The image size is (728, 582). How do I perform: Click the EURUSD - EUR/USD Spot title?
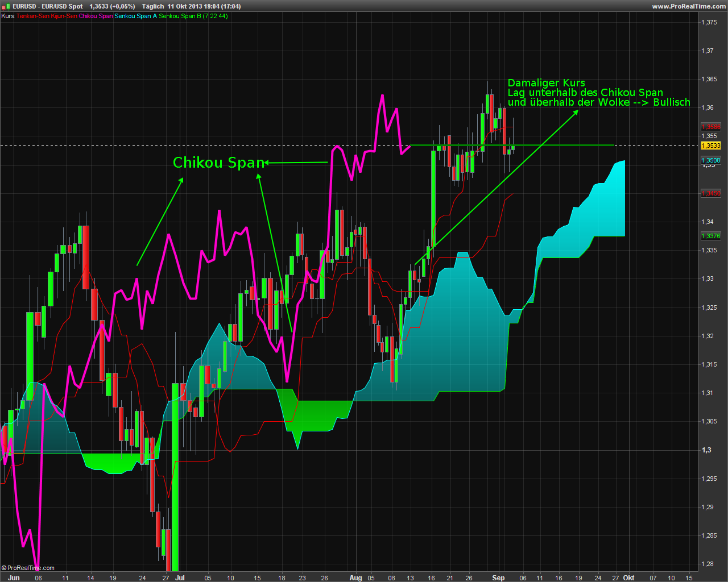(48, 6)
